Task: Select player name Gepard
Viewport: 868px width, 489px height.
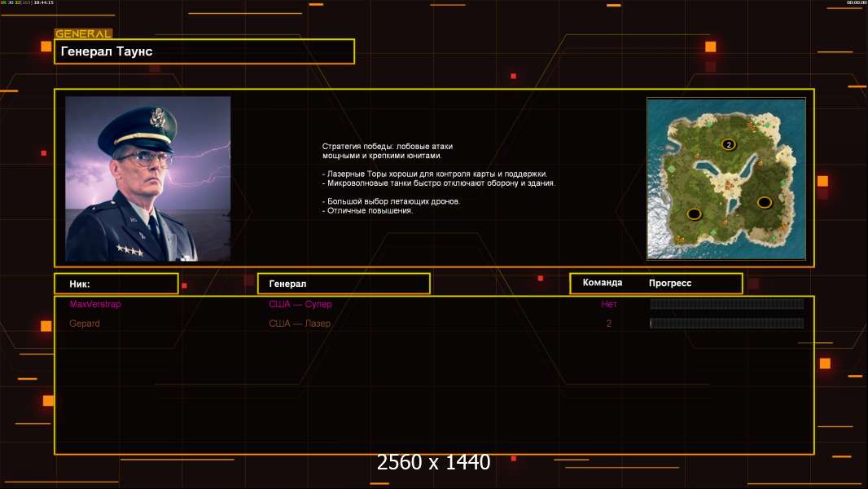Action: tap(85, 324)
